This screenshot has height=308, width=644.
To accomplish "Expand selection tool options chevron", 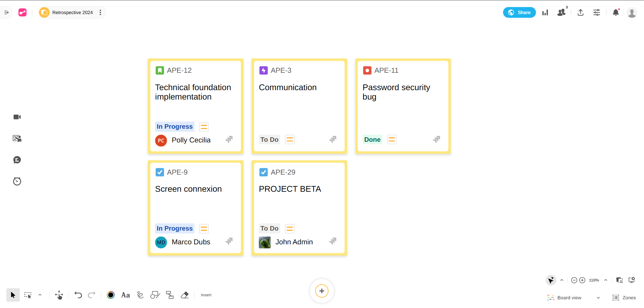I will (x=40, y=295).
